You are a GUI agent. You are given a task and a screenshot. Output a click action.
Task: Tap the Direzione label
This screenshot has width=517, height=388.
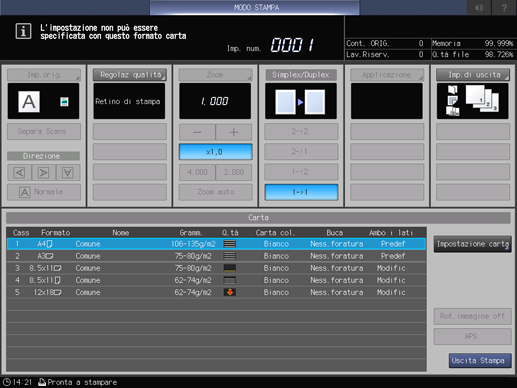43,156
